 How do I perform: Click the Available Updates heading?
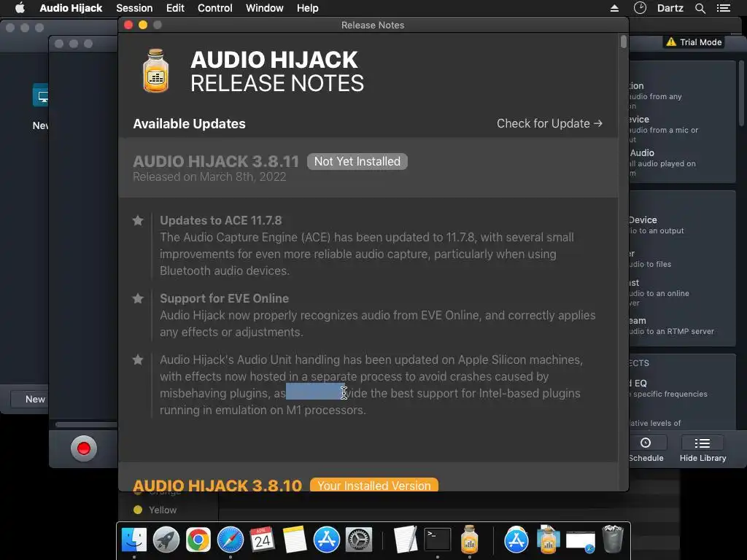point(189,124)
